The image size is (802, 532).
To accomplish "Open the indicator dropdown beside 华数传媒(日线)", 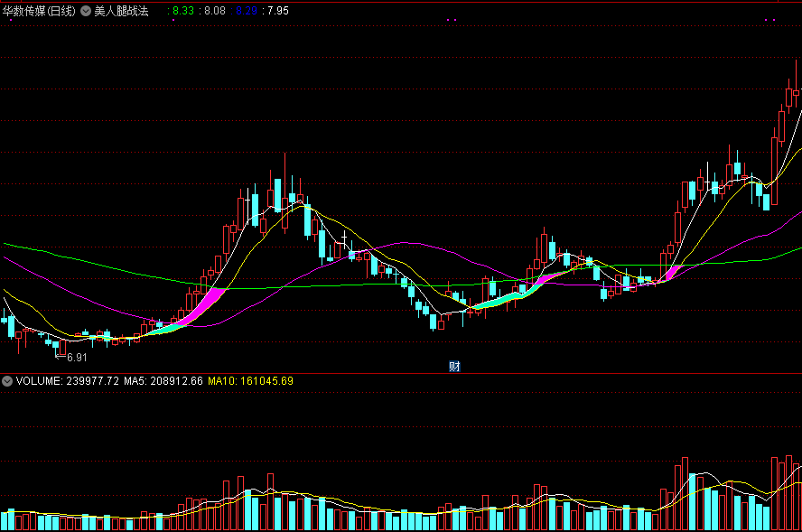I will 86,11.
